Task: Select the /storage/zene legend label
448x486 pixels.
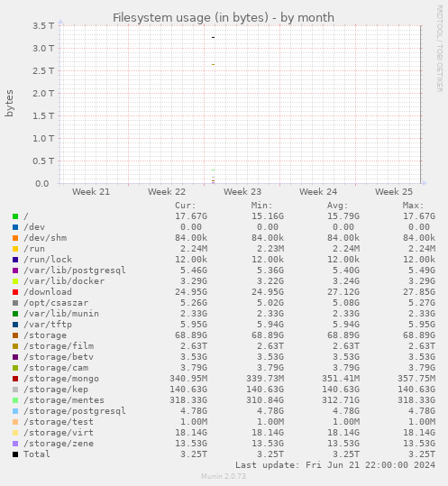Action: click(x=59, y=444)
